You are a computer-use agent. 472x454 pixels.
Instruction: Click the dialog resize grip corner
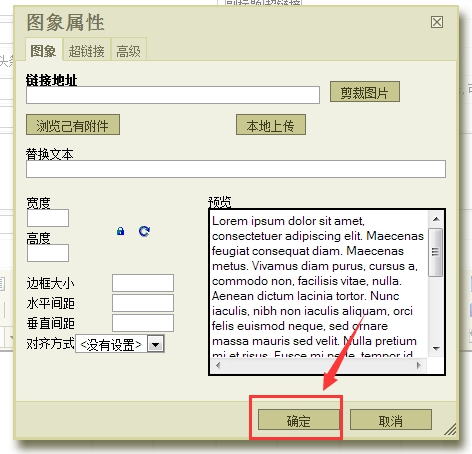[450, 429]
